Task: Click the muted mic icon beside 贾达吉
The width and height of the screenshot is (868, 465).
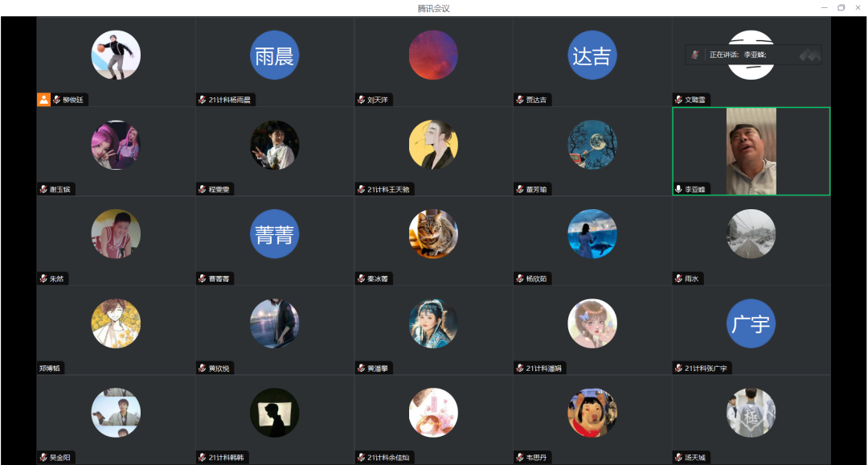Action: [520, 101]
